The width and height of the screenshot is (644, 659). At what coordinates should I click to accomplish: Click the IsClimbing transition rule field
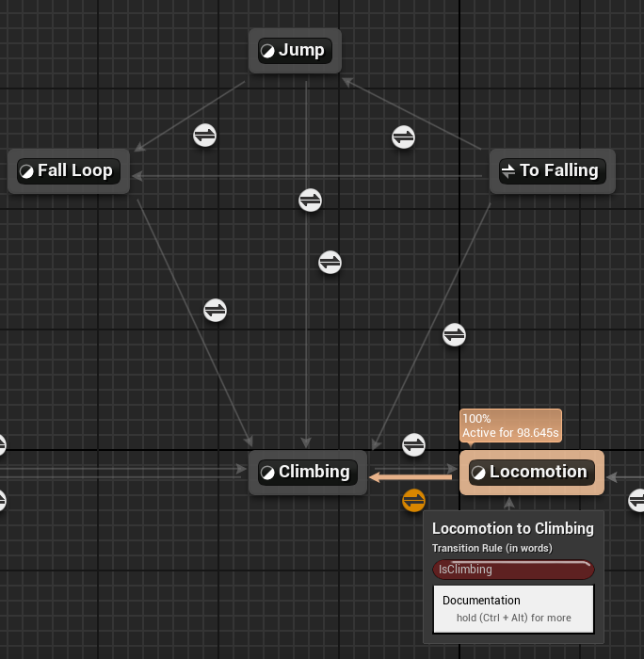513,570
